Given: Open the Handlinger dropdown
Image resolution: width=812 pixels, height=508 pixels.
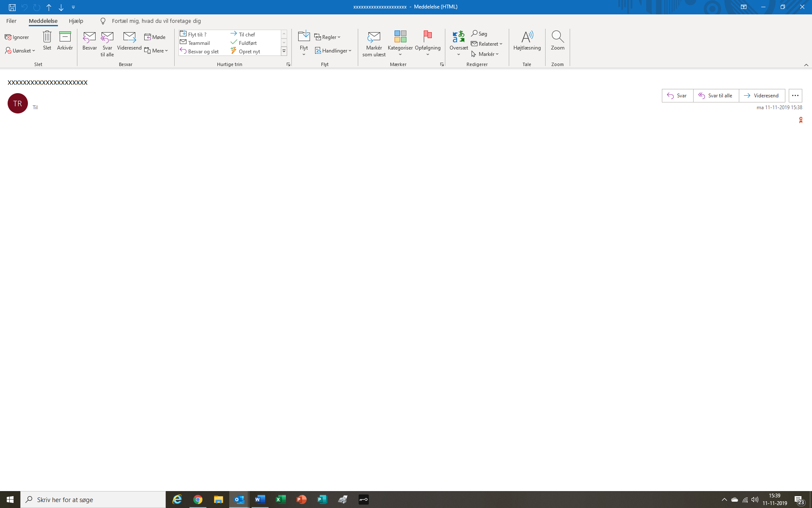Looking at the screenshot, I should pyautogui.click(x=333, y=51).
